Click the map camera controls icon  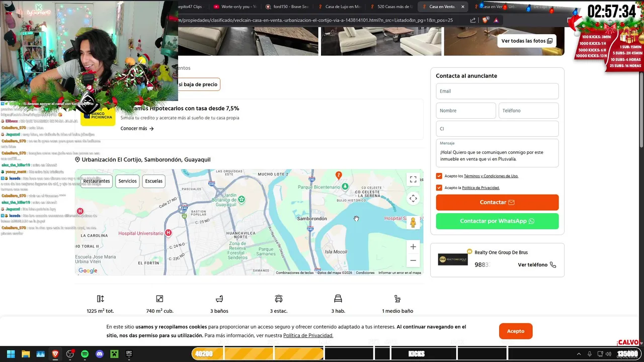click(x=413, y=199)
